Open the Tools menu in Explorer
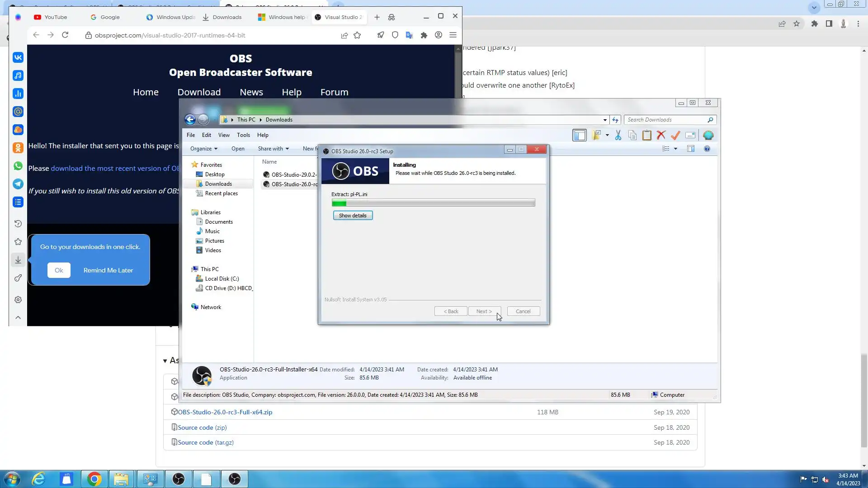The height and width of the screenshot is (488, 868). 243,135
